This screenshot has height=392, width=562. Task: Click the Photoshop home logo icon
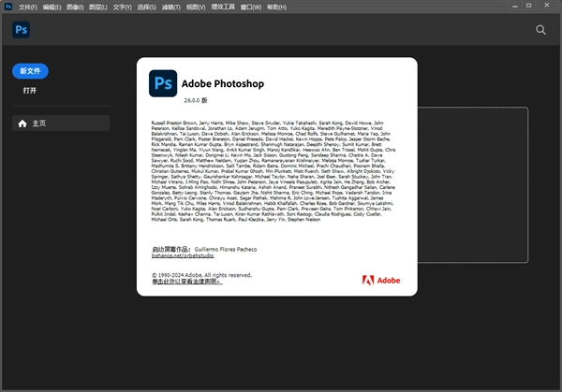pyautogui.click(x=21, y=30)
